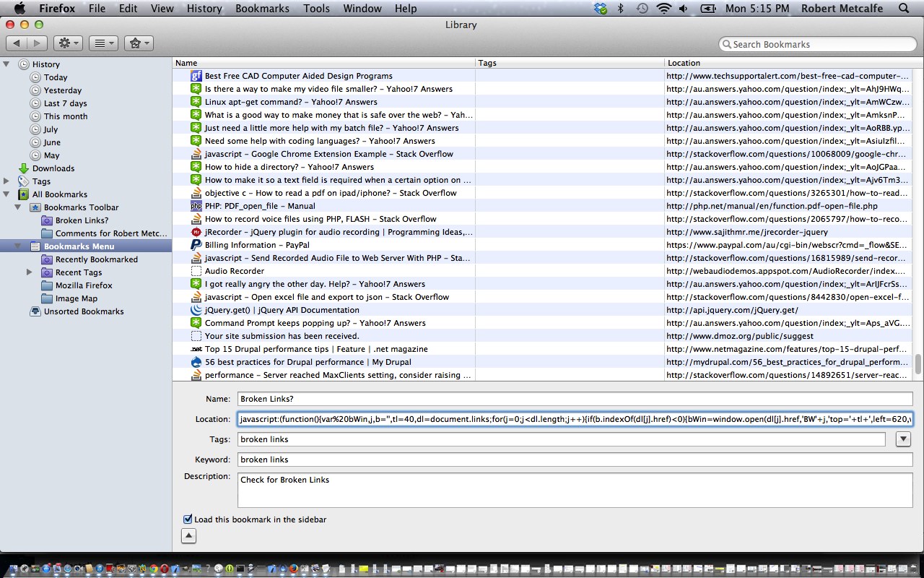Open the Tools menu

click(x=316, y=9)
